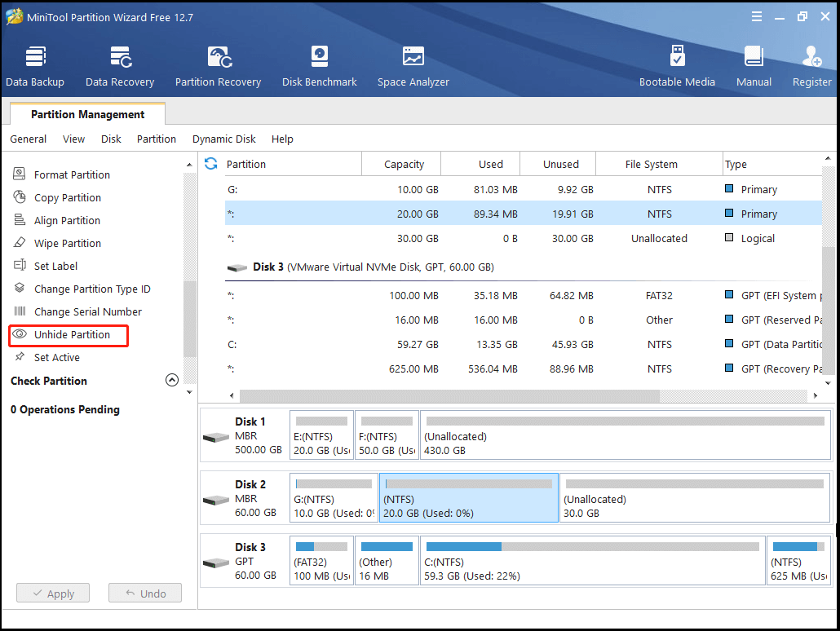The width and height of the screenshot is (840, 631).
Task: Click the Wipe Partition eraser icon
Action: click(x=20, y=242)
